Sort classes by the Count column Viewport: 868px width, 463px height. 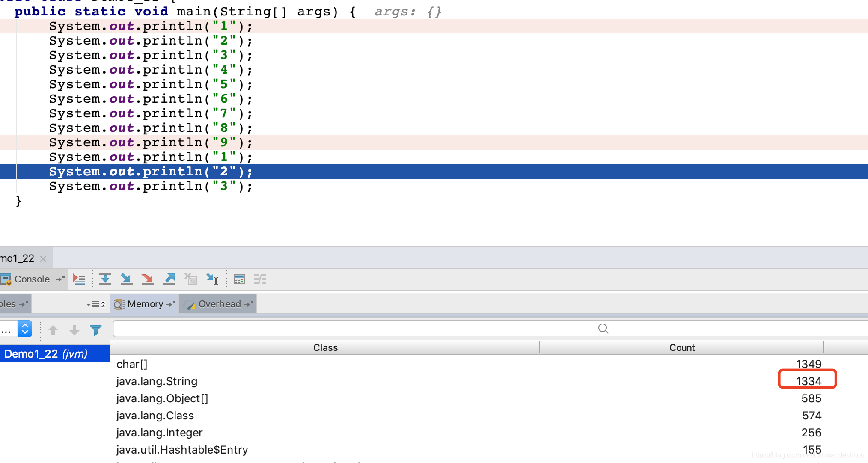(x=681, y=347)
